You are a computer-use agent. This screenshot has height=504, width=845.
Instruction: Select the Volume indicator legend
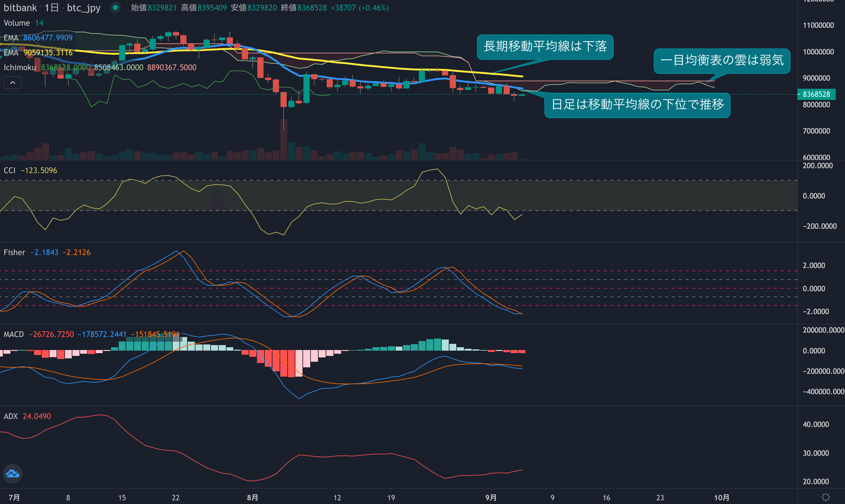click(17, 23)
